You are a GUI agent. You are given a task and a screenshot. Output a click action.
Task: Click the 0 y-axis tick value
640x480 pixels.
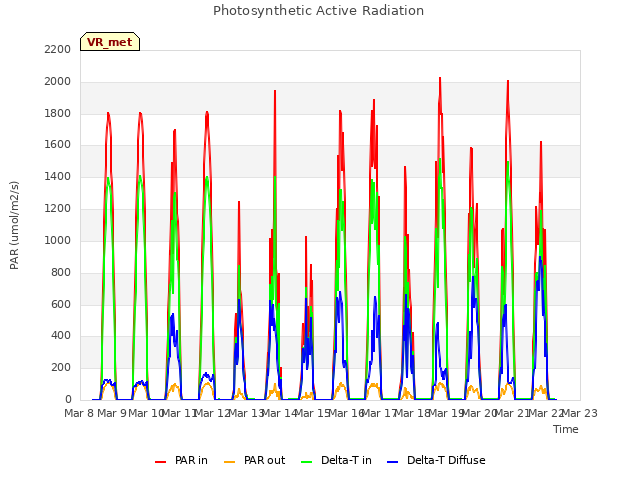pyautogui.click(x=68, y=399)
